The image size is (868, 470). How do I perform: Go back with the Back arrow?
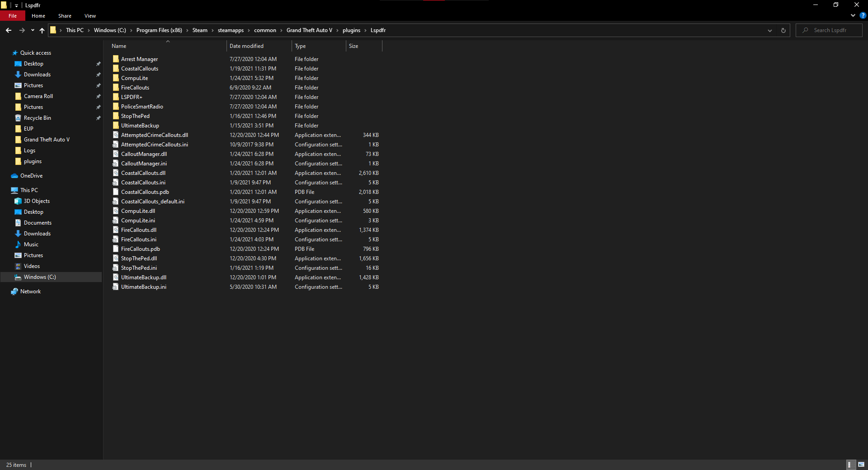pos(9,30)
